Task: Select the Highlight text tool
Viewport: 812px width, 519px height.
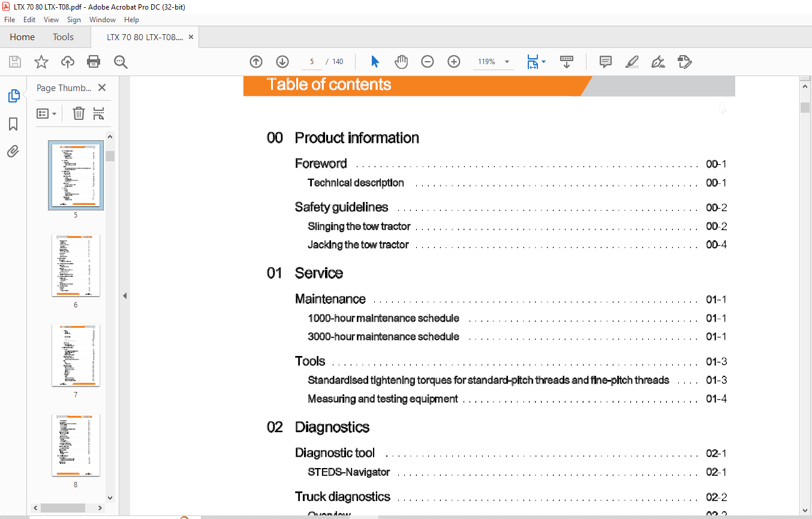Action: coord(631,62)
